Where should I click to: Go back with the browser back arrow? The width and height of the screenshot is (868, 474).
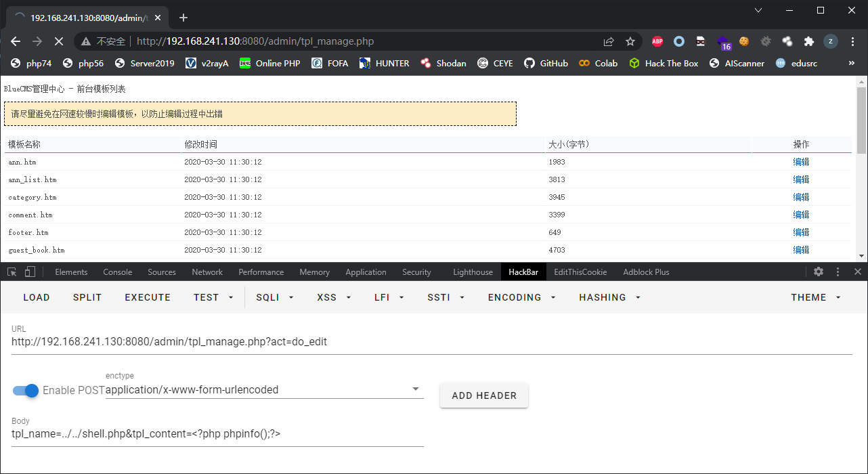click(16, 41)
